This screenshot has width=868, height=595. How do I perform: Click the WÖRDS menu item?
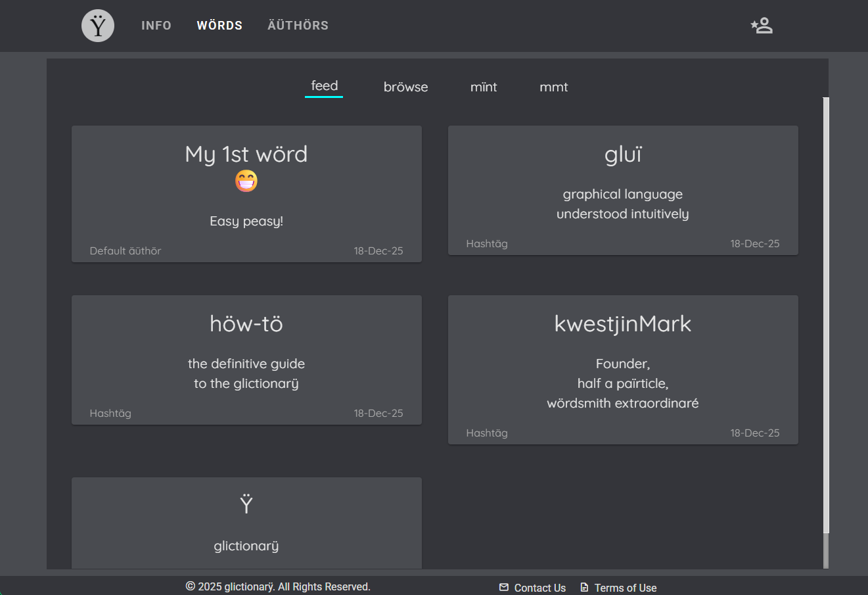(x=219, y=25)
